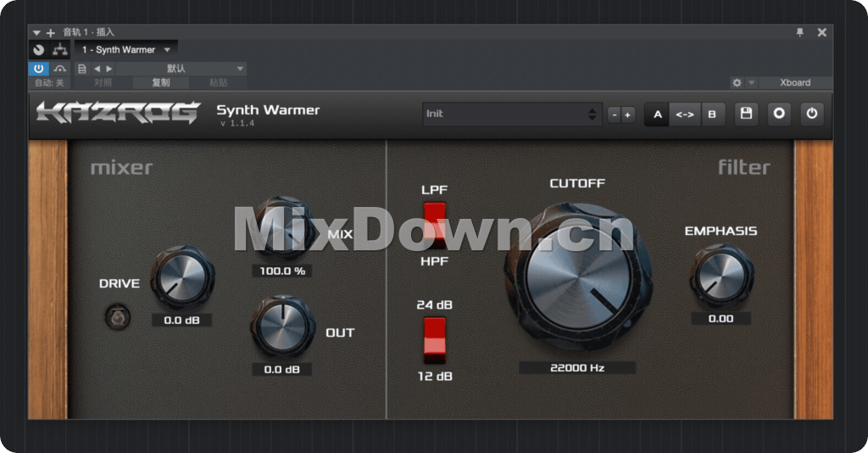Toggle the small switch under DRIVE
This screenshot has height=453, width=868.
[118, 316]
